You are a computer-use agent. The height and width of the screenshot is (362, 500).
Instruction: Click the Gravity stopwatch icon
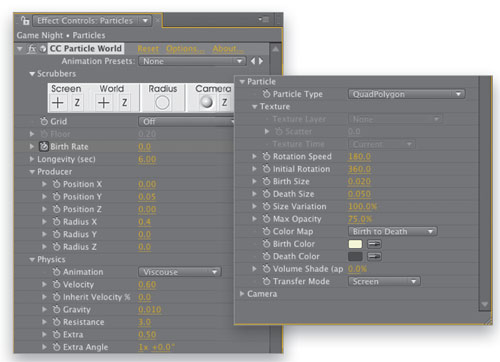pos(57,310)
